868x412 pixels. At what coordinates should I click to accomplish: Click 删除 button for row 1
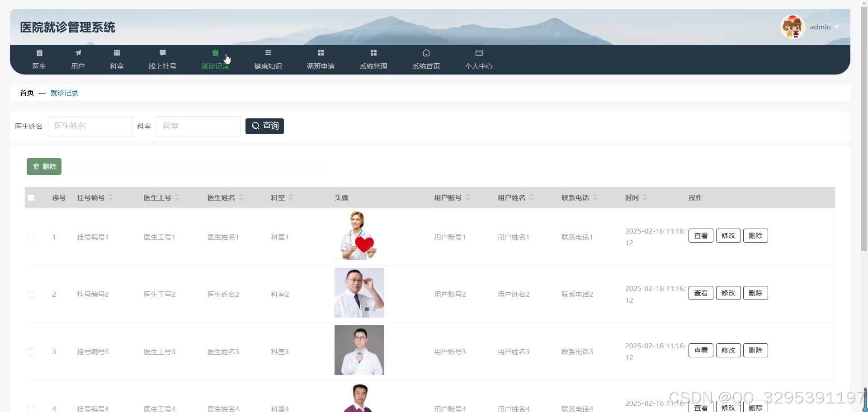755,235
